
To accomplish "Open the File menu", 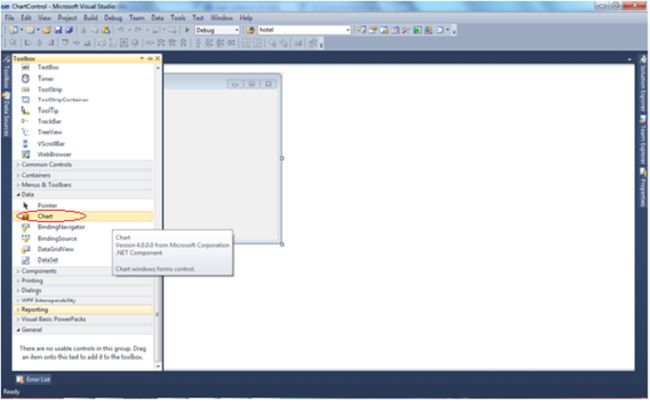I will tap(10, 18).
